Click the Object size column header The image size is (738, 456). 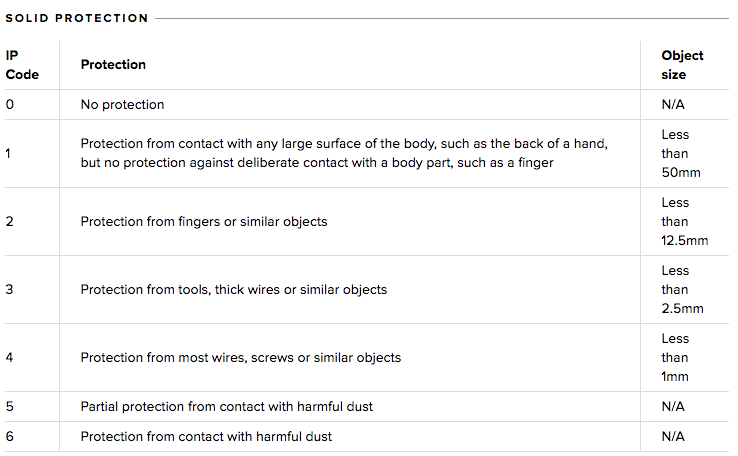pos(682,65)
